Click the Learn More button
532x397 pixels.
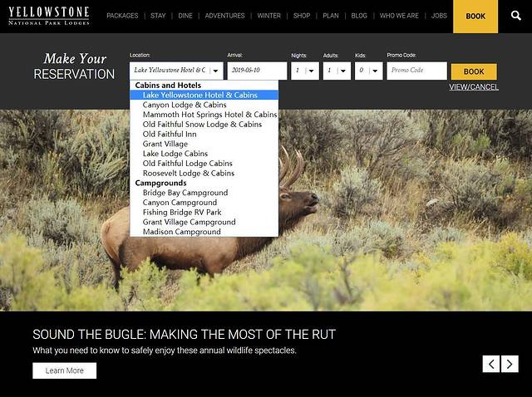[64, 370]
